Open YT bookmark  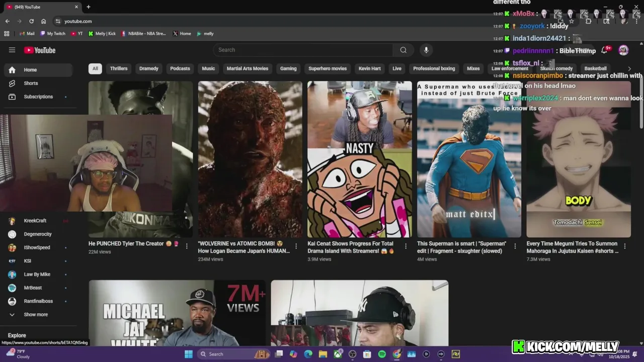[x=77, y=34]
